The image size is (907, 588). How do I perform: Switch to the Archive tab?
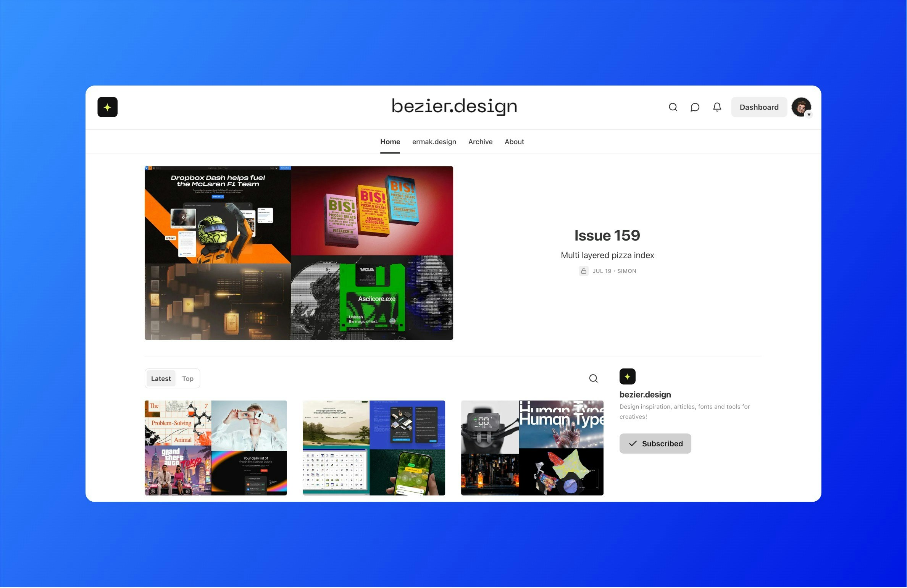480,142
